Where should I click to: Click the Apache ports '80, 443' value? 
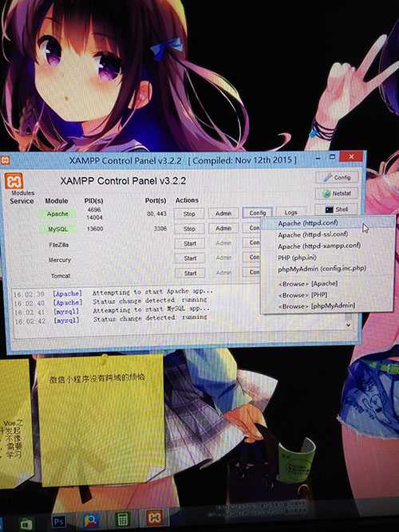(156, 214)
